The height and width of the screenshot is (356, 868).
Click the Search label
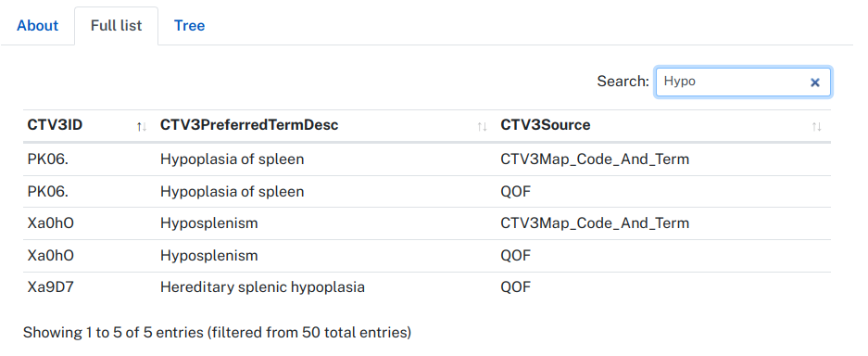623,82
